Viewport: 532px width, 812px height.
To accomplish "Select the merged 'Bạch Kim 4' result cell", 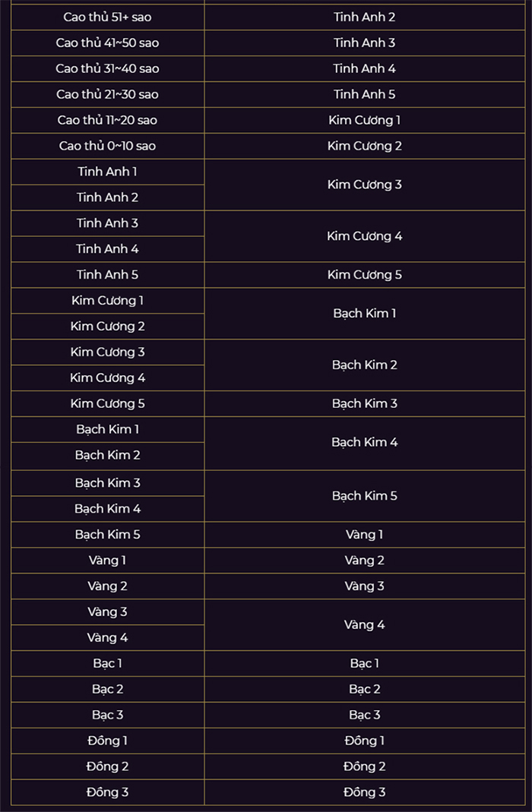I will tap(365, 444).
